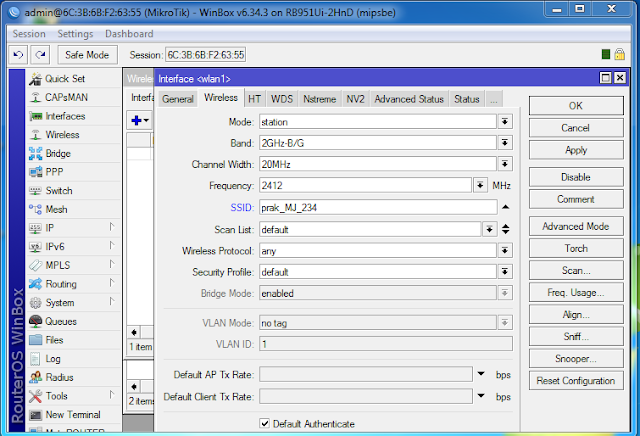Open the Scan List dropdown
Image resolution: width=640 pixels, height=436 pixels.
pyautogui.click(x=489, y=229)
